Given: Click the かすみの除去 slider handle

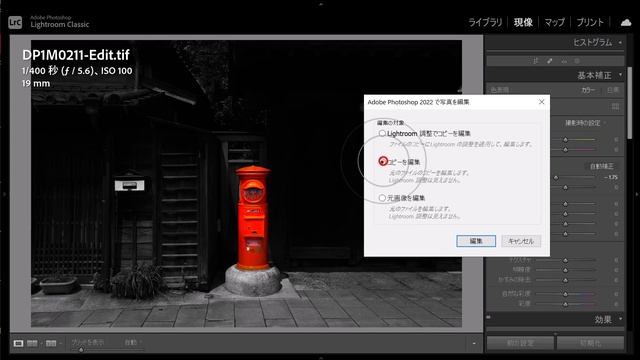Looking at the screenshot, I should tap(565, 280).
